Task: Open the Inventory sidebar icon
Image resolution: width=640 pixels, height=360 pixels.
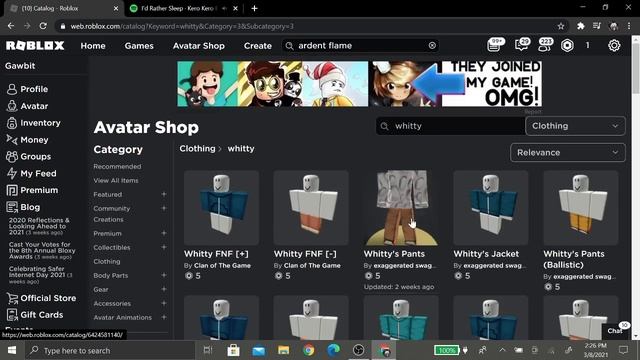Action: (x=12, y=123)
